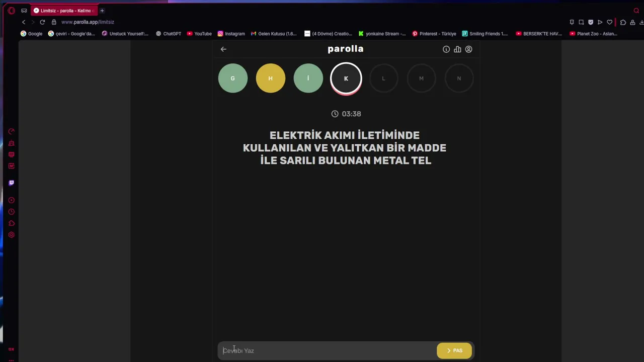Take a snapshot with the toolbar icon
Image resolution: width=644 pixels, height=362 pixels.
581,22
